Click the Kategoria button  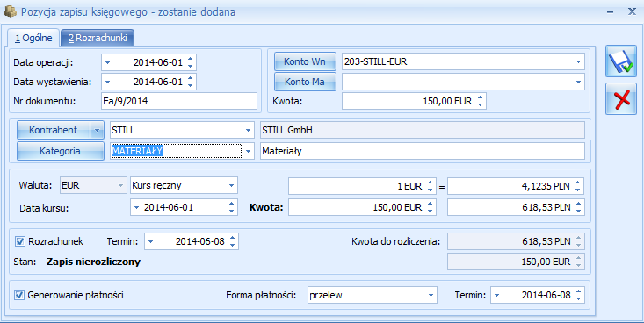tap(60, 151)
